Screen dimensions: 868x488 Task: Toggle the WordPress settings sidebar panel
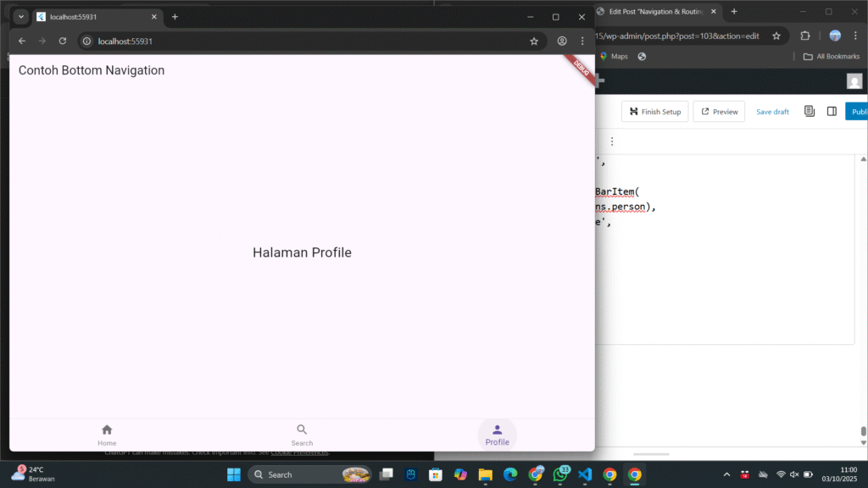pos(832,111)
